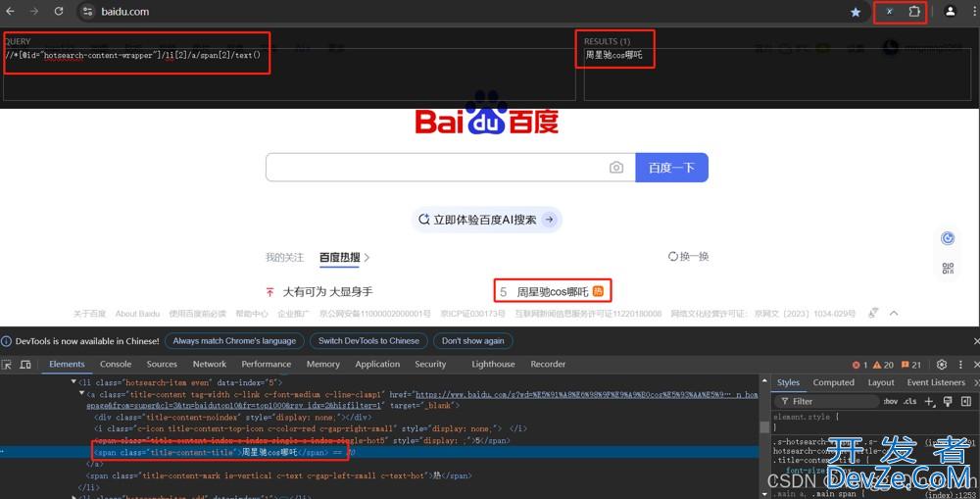
Task: Open the Layout pane tab
Action: [x=881, y=382]
